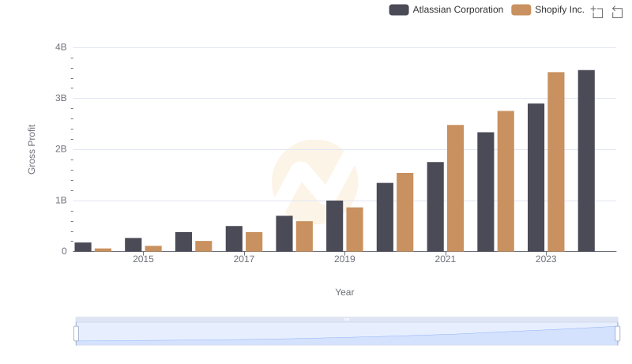Click the 4B y-axis label
Image resolution: width=632 pixels, height=364 pixels.
tap(61, 47)
